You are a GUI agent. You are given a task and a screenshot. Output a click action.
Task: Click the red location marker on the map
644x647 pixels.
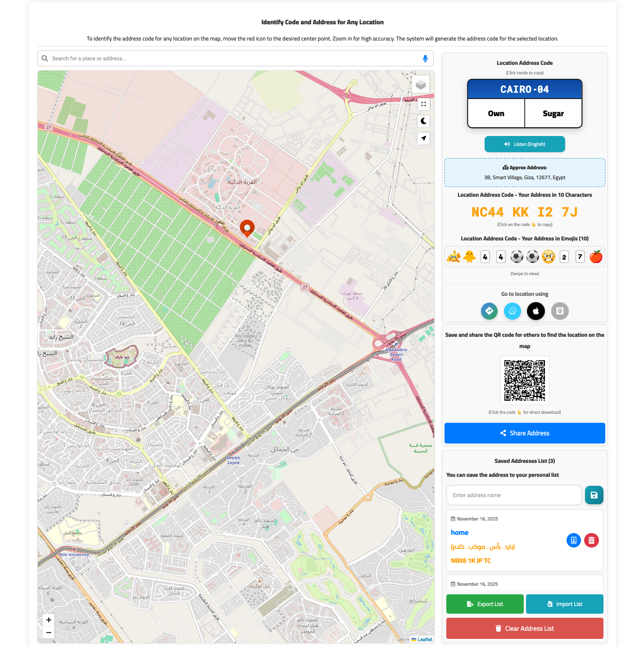pos(247,228)
